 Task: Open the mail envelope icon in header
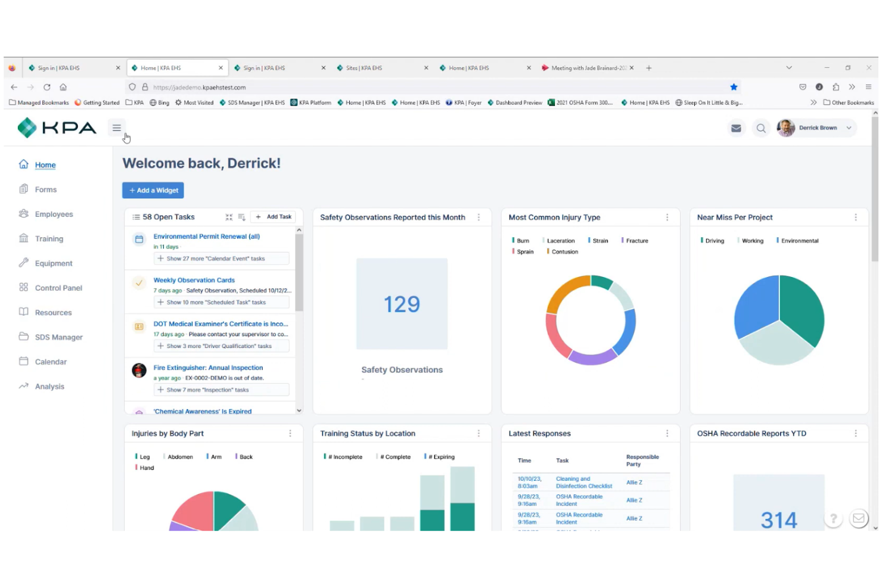coord(736,128)
